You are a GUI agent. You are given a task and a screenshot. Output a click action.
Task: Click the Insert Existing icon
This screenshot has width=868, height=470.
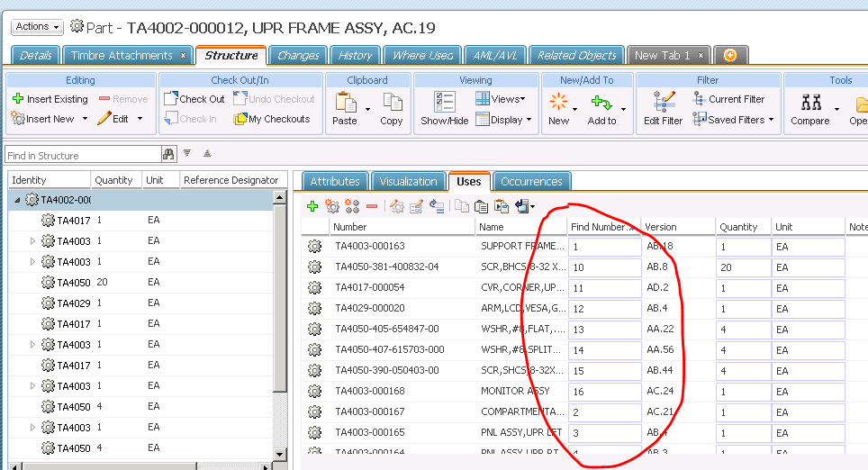(x=18, y=99)
